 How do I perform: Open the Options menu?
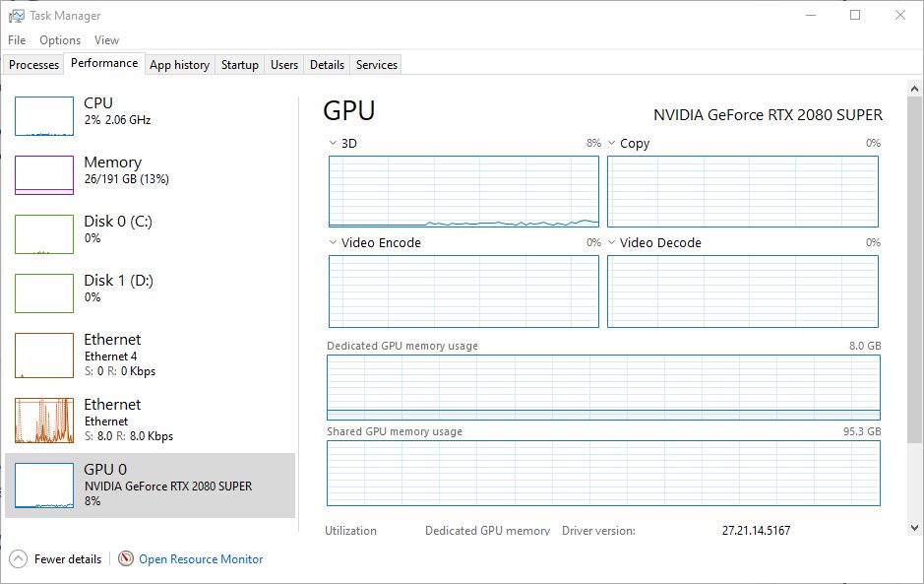coord(59,39)
